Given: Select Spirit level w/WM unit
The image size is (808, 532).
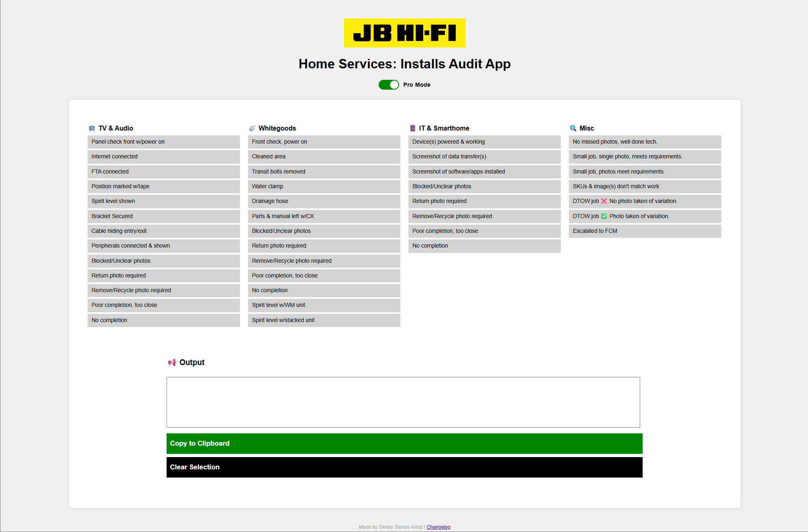Looking at the screenshot, I should tap(324, 305).
